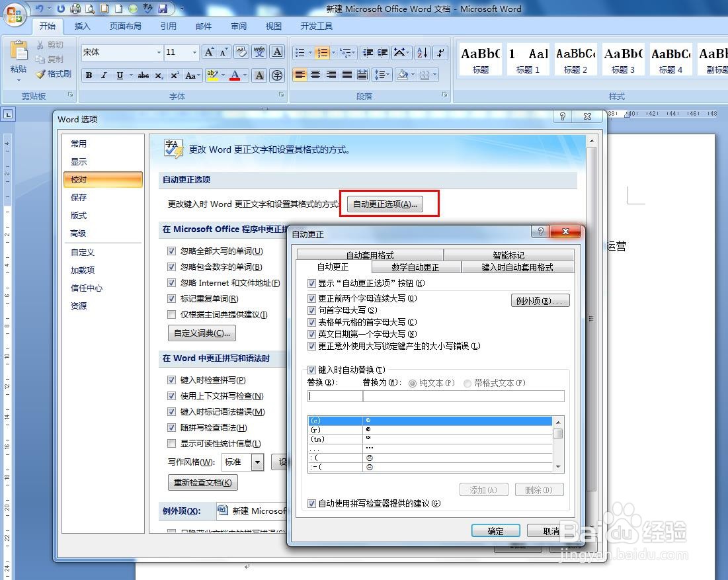Select 带格式文本 radio button
728x580 pixels.
[467, 384]
